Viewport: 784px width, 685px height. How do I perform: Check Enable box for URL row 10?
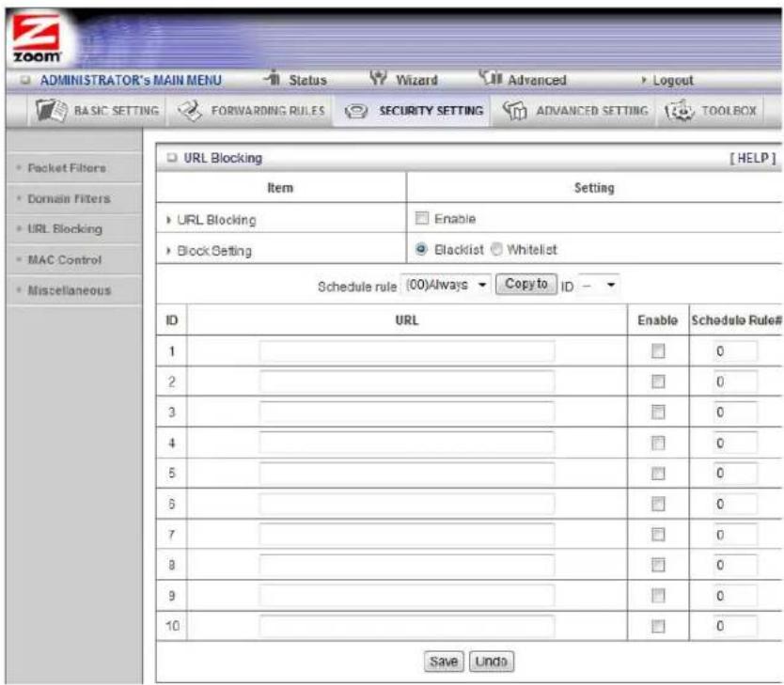[x=658, y=626]
